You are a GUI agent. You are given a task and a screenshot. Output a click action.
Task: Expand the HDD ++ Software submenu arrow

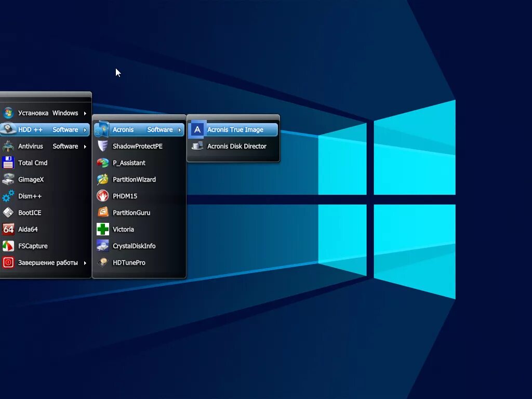[x=85, y=130]
